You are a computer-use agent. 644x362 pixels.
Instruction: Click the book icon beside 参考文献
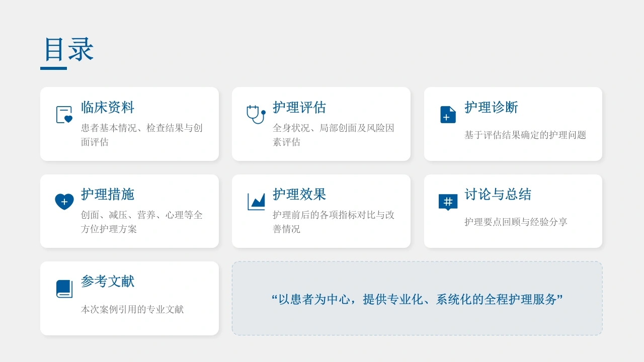point(64,289)
